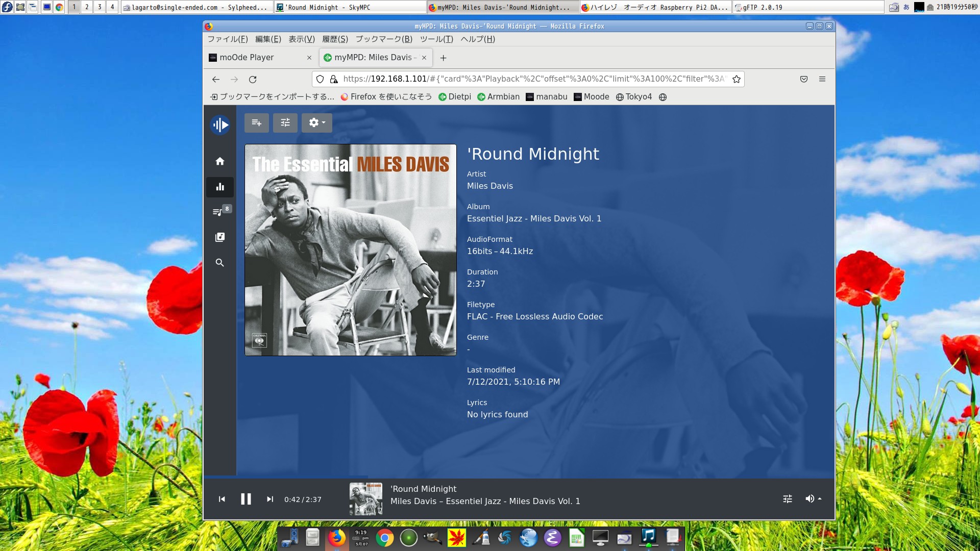This screenshot has height=551, width=980.
Task: Switch to the moOde Player tab
Action: click(247, 58)
